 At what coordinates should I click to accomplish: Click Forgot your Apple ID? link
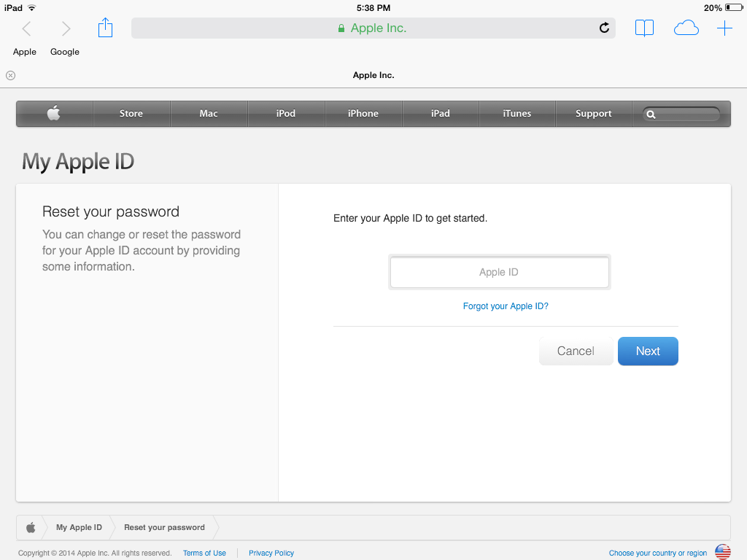point(506,306)
